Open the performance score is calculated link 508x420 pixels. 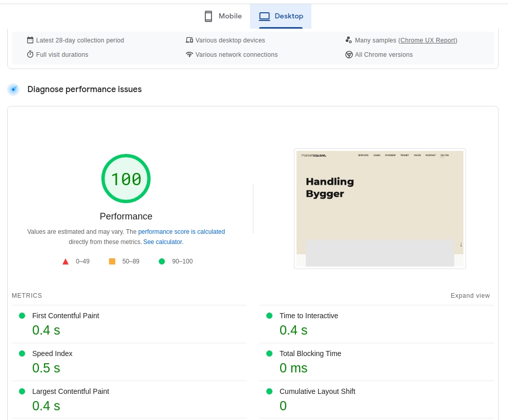coord(181,232)
